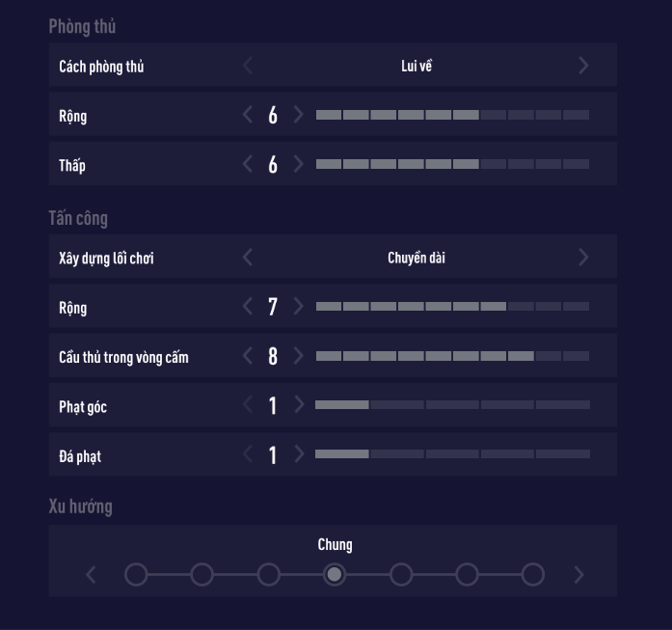Decrease Cầu thủ trong vòng cấm value
The width and height of the screenshot is (672, 630).
[248, 356]
